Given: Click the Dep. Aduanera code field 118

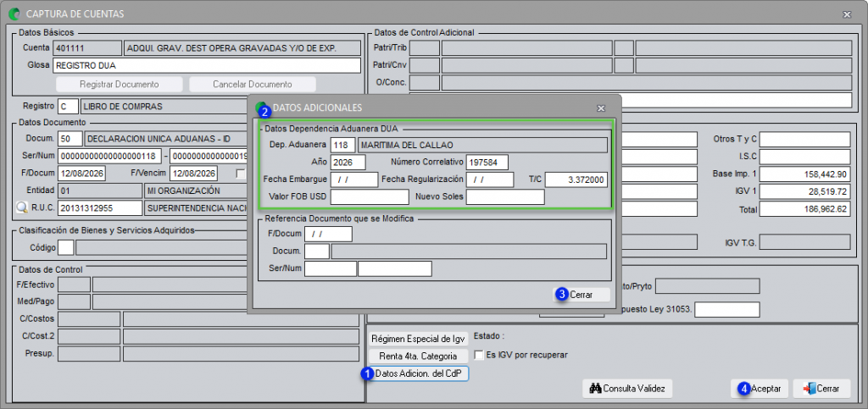Looking at the screenshot, I should [343, 146].
